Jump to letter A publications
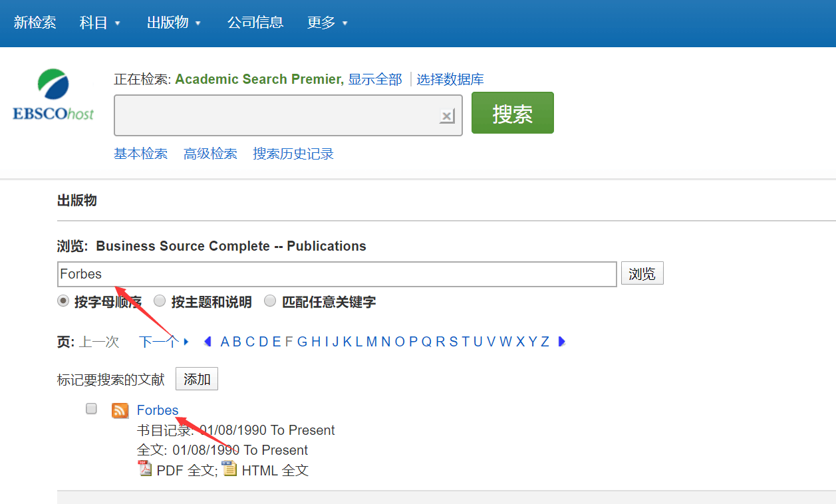 225,342
